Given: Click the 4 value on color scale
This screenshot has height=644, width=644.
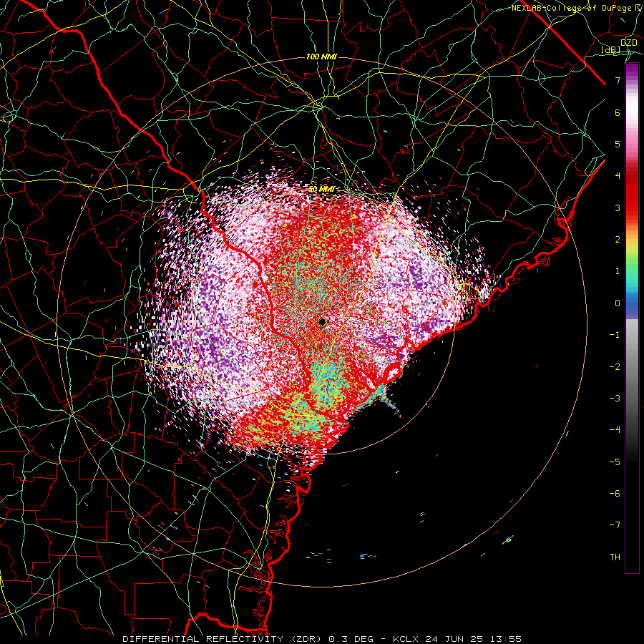Looking at the screenshot, I should click(x=618, y=176).
